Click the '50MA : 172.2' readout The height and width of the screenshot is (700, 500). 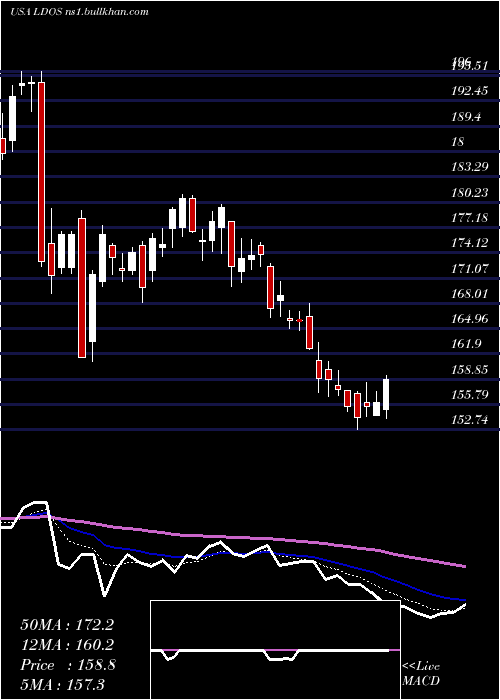tap(67, 625)
